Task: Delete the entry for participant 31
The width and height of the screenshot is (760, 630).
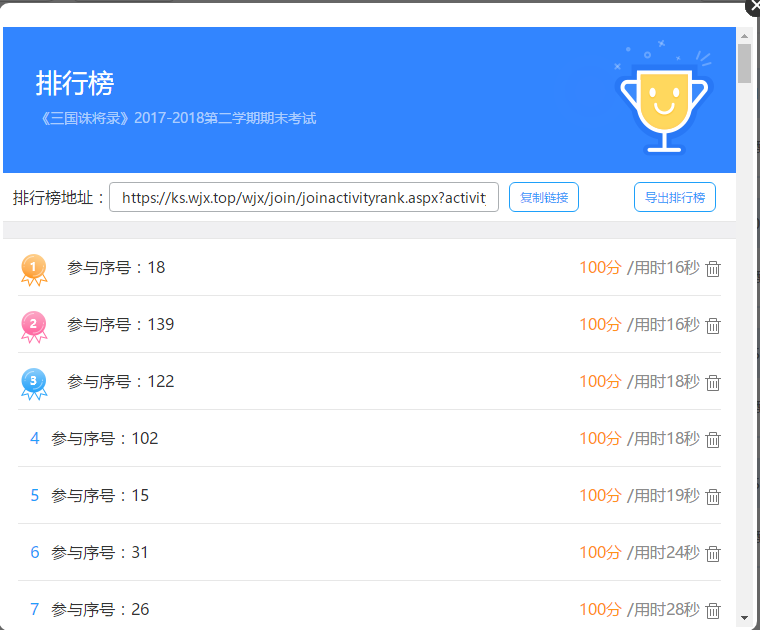Action: [712, 553]
